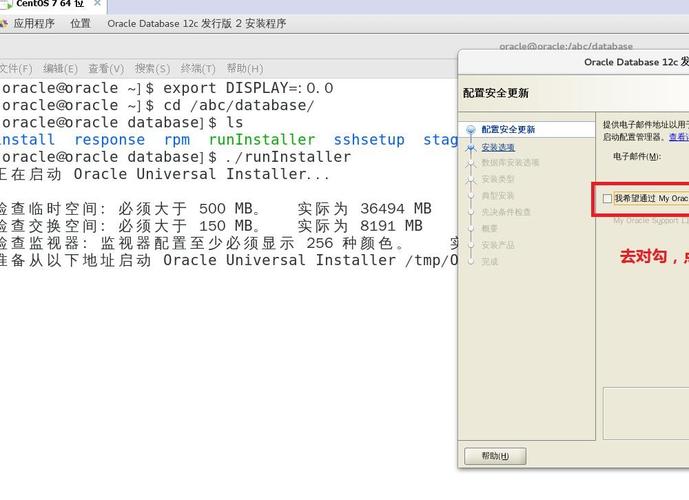
Task: Click the 查看 details link in installer description
Action: click(x=678, y=137)
